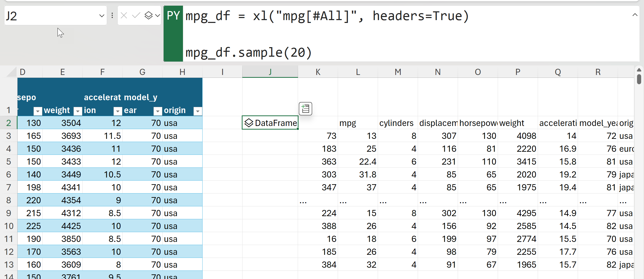This screenshot has width=644, height=279.
Task: Open the origin column filter dropdown
Action: pyautogui.click(x=198, y=111)
